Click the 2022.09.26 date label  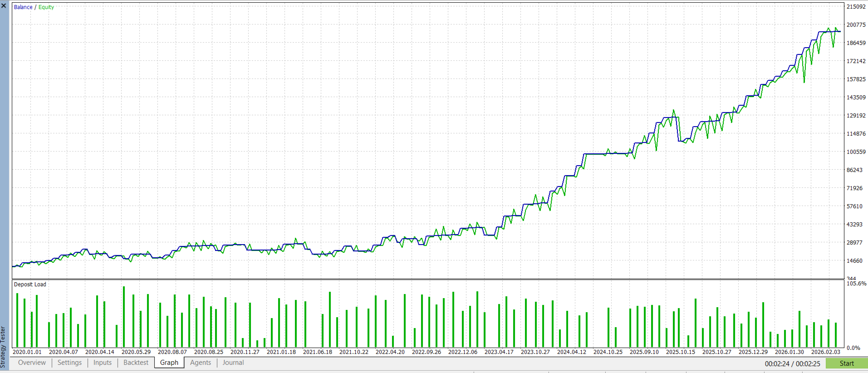point(427,352)
